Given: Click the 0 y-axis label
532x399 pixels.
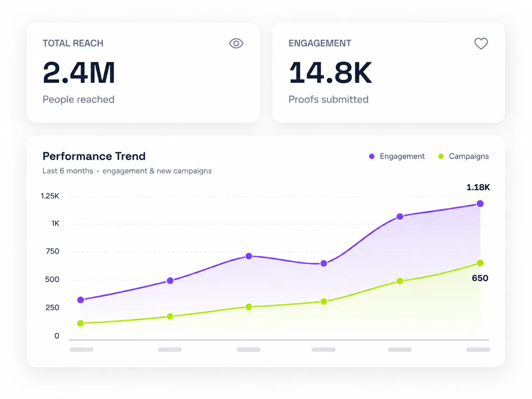Looking at the screenshot, I should click(x=57, y=336).
